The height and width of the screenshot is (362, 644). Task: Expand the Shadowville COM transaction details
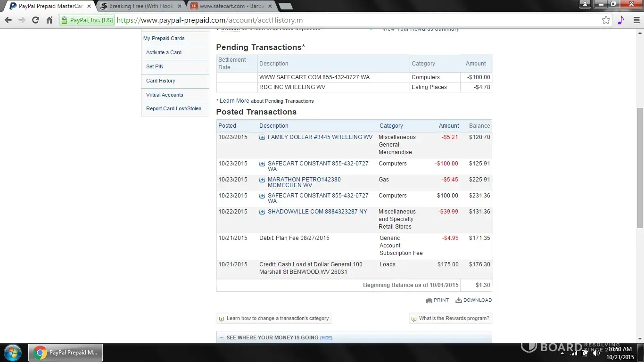(x=262, y=212)
